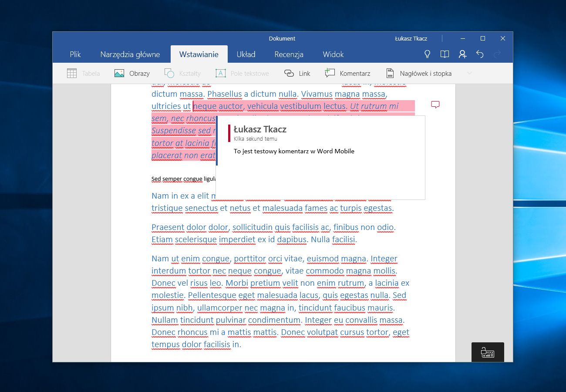
Task: Click the share person-plus icon
Action: pos(462,54)
